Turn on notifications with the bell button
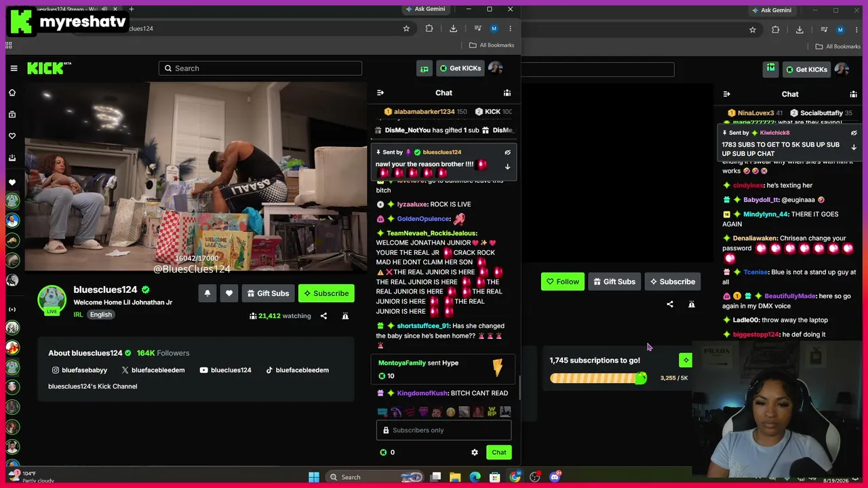The height and width of the screenshot is (488, 868). (207, 293)
